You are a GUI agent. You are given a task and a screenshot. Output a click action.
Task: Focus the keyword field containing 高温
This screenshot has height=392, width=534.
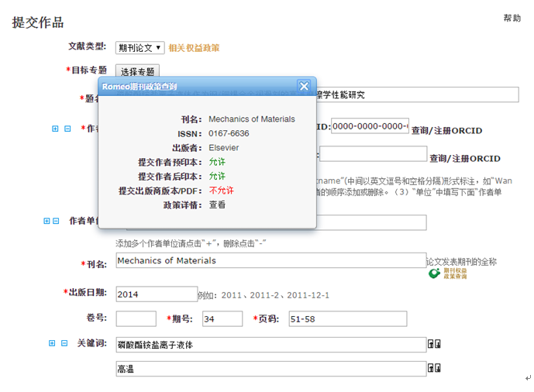pos(271,369)
